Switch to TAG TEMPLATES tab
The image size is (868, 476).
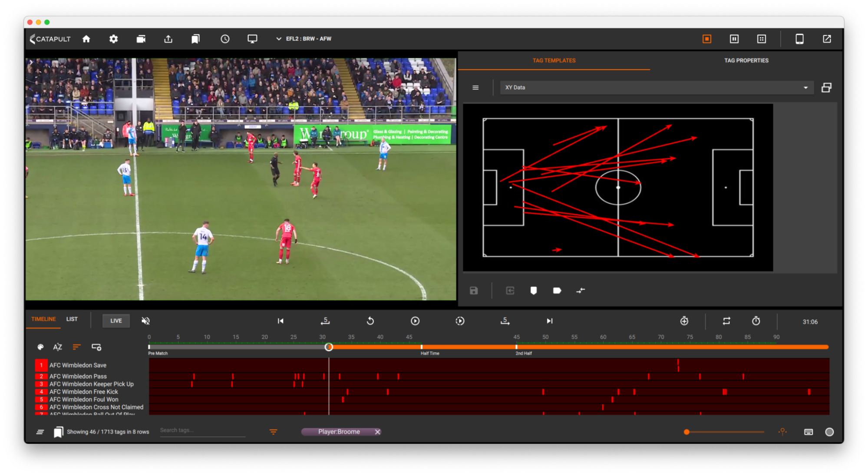pyautogui.click(x=554, y=60)
